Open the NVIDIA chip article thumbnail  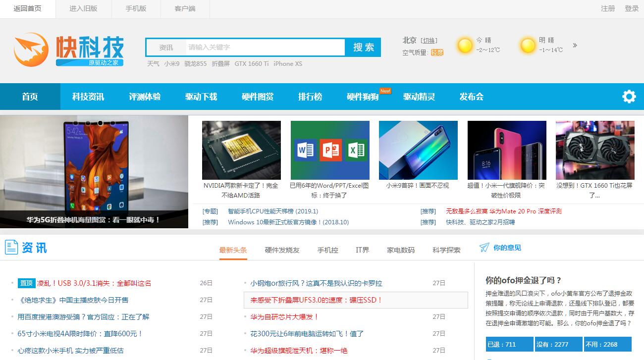coord(241,150)
